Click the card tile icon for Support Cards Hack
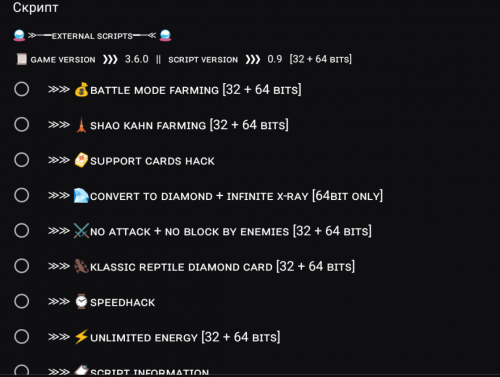Image resolution: width=500 pixels, height=377 pixels. point(81,160)
